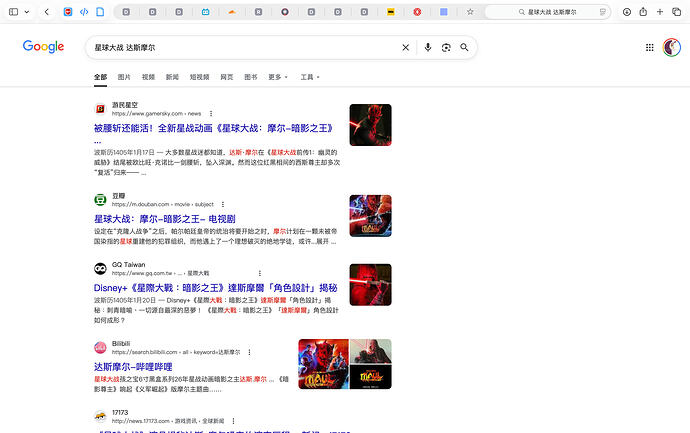This screenshot has width=690, height=433.
Task: Open the 豆瓣 result thumbnail
Action: pyautogui.click(x=371, y=216)
